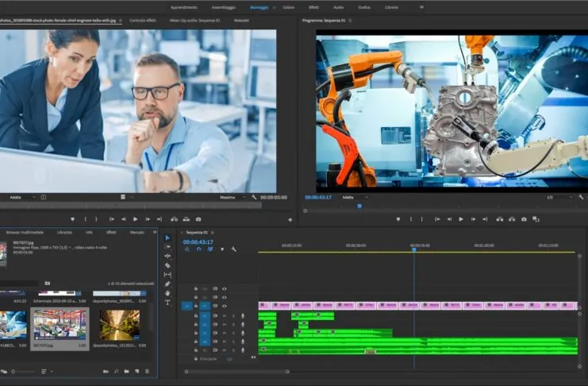Open Source monitor Massima resolution dropdown
588x386 pixels.
coord(232,197)
